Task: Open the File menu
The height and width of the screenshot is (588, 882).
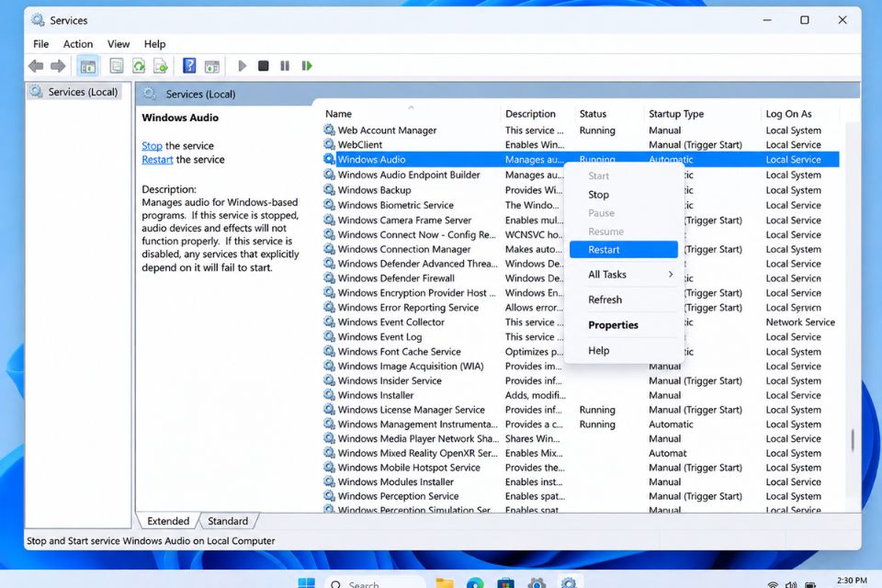Action: 41,44
